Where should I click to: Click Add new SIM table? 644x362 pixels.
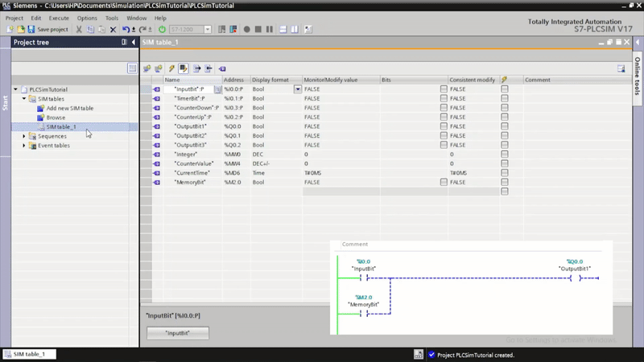pos(69,108)
